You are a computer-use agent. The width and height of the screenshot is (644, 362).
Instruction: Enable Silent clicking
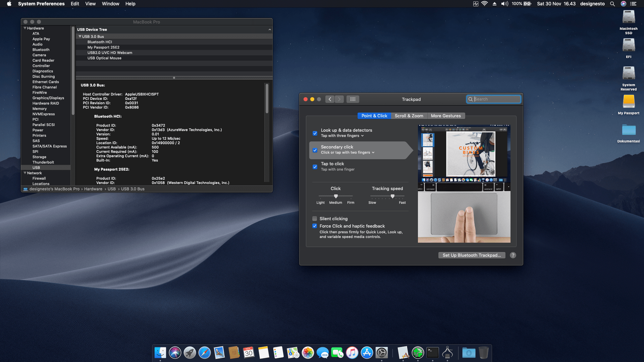315,218
